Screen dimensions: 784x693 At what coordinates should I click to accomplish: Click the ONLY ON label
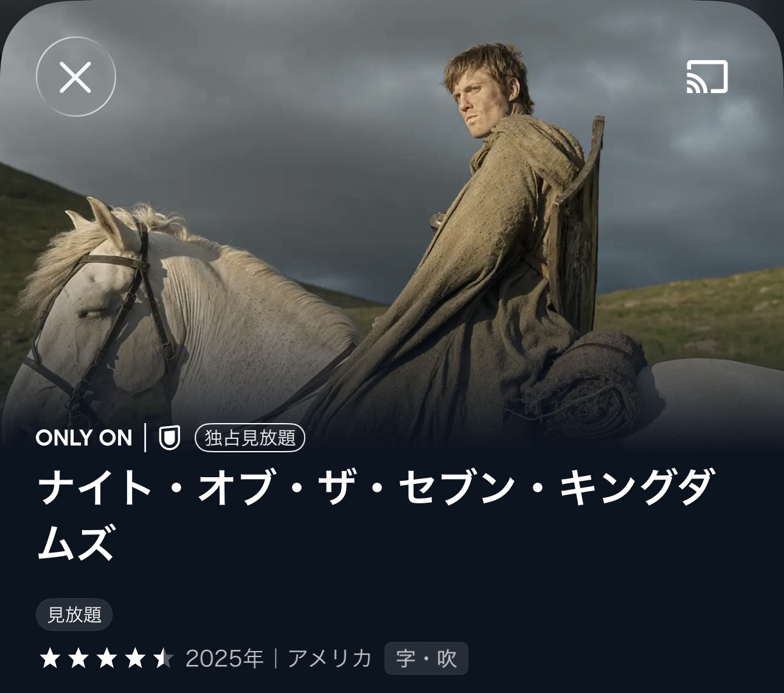(x=84, y=438)
